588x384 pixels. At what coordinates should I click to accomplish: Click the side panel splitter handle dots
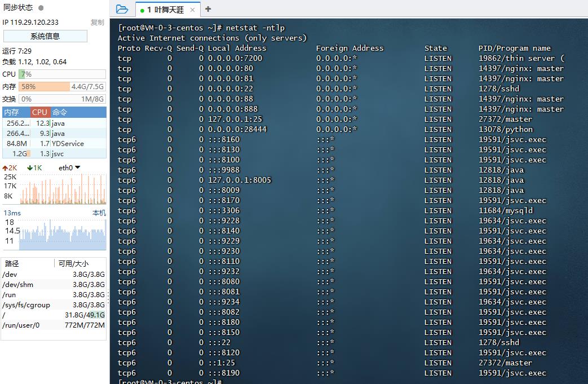point(108,298)
